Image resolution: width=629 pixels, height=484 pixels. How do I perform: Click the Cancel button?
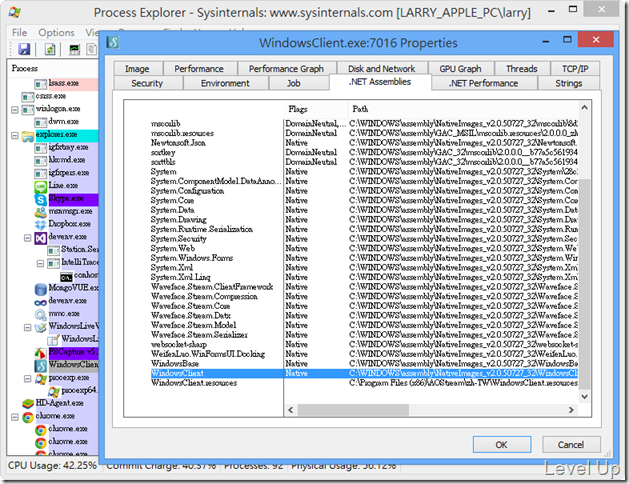pyautogui.click(x=571, y=444)
